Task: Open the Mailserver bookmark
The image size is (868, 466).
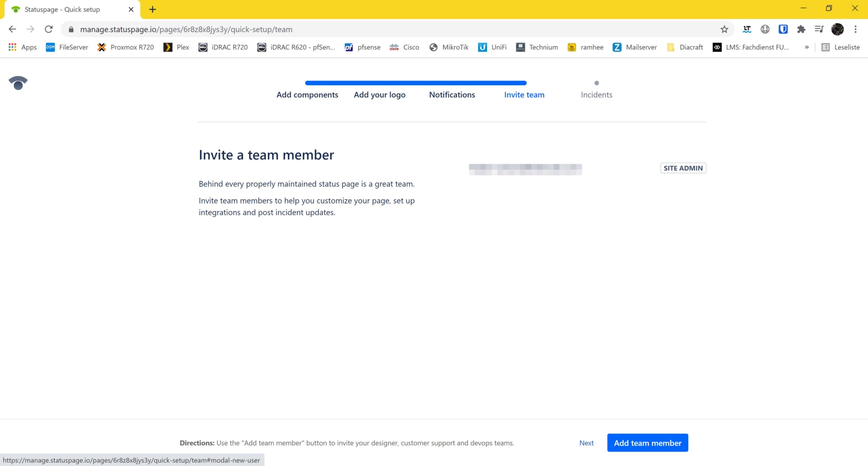Action: (634, 47)
